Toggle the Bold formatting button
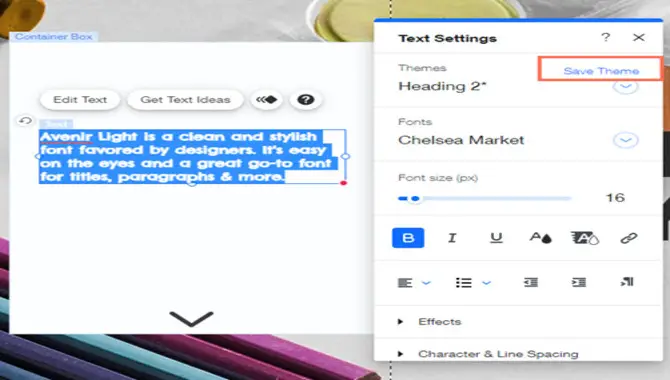This screenshot has height=380, width=670. click(x=408, y=238)
